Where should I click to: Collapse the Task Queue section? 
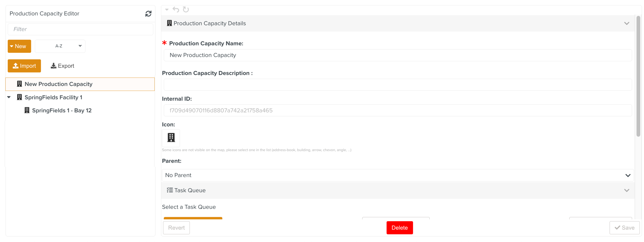coord(626,190)
